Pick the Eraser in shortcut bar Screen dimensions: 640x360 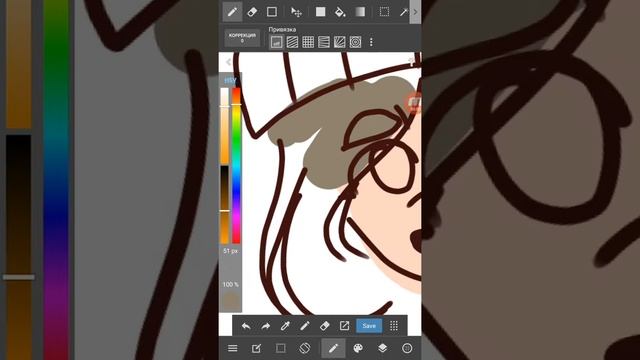tap(324, 326)
